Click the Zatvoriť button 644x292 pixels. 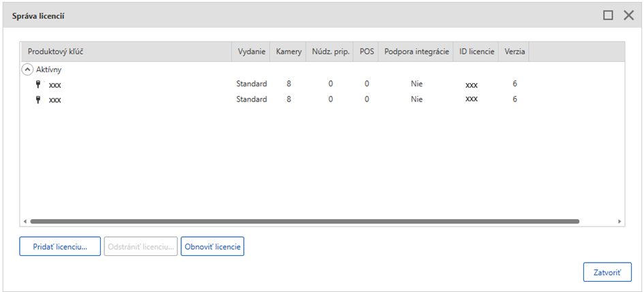[607, 272]
